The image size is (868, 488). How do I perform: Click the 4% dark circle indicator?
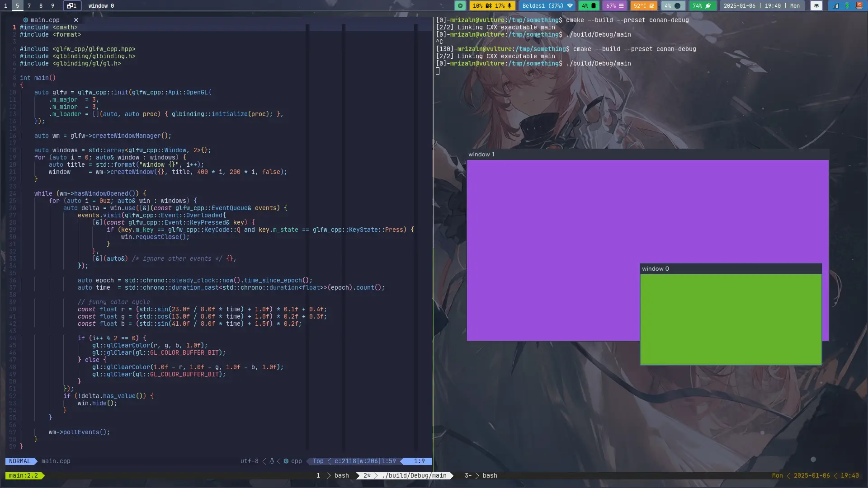672,6
